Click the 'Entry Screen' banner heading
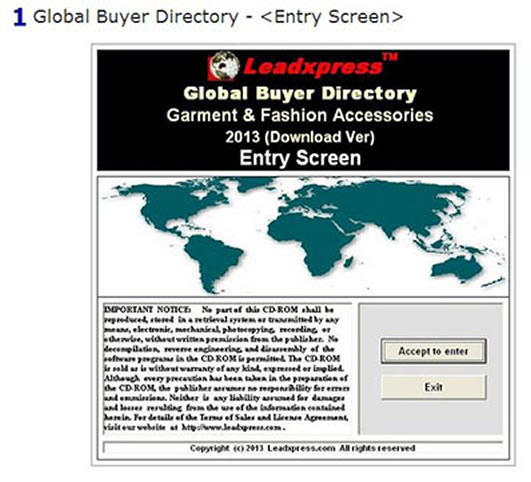531x482 pixels. 300,158
